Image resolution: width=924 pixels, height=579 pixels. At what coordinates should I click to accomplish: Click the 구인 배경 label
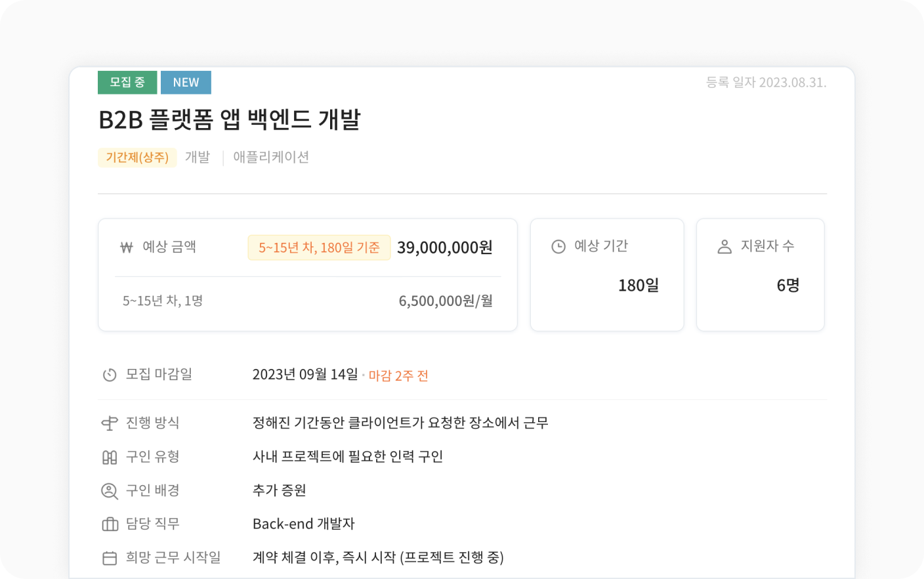tap(153, 490)
